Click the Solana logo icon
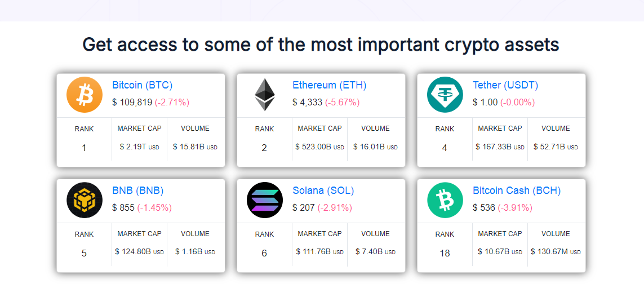This screenshot has width=644, height=288. pyautogui.click(x=265, y=200)
